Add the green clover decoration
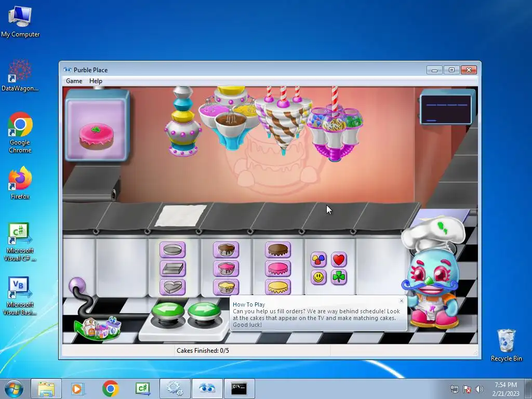This screenshot has height=399, width=532. (339, 277)
